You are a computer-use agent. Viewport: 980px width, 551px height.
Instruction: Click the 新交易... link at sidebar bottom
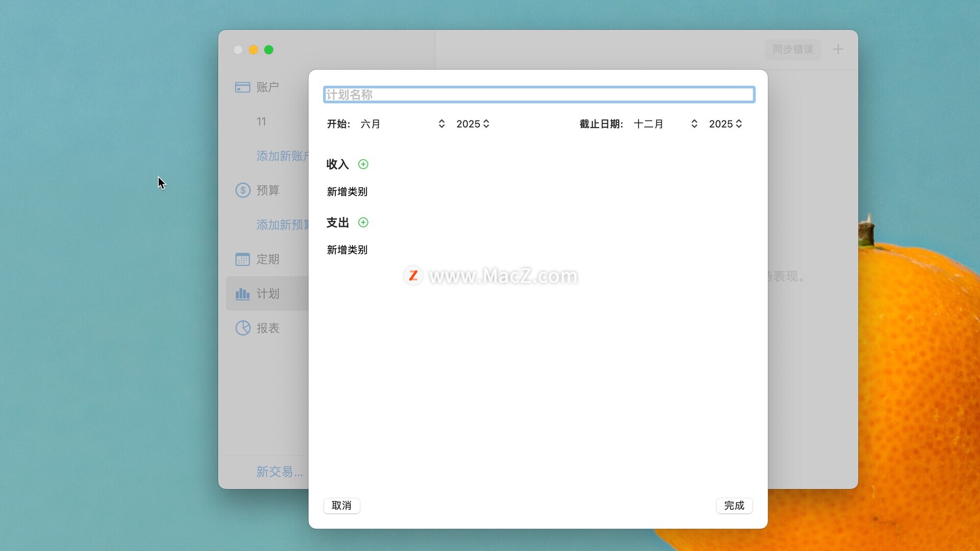pos(280,472)
